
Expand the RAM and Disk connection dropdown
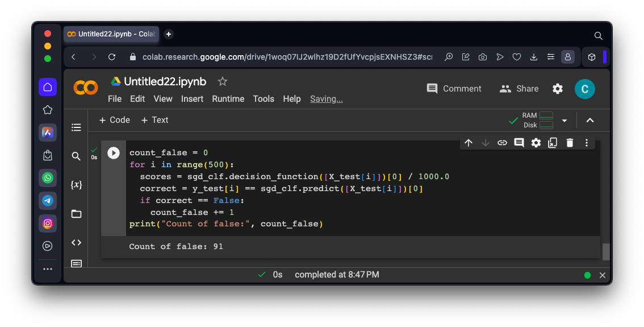click(564, 121)
